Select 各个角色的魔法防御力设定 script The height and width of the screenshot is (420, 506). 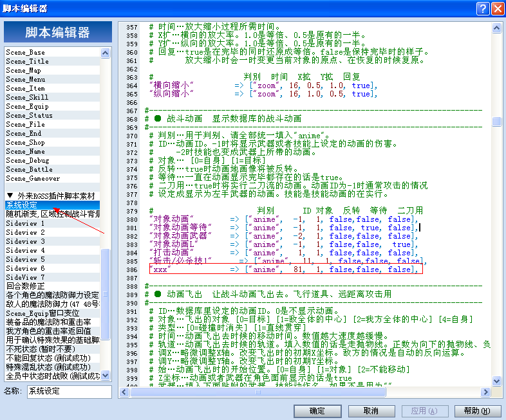click(x=53, y=295)
